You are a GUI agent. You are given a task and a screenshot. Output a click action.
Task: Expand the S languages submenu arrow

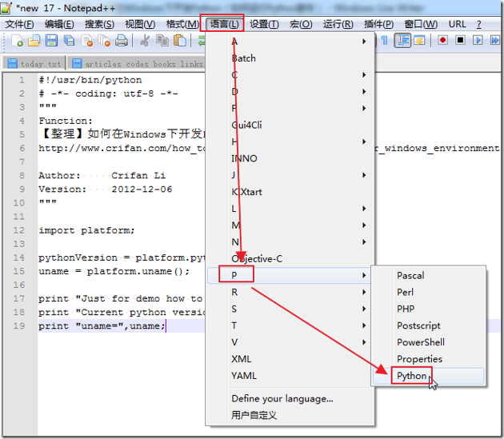pos(364,309)
